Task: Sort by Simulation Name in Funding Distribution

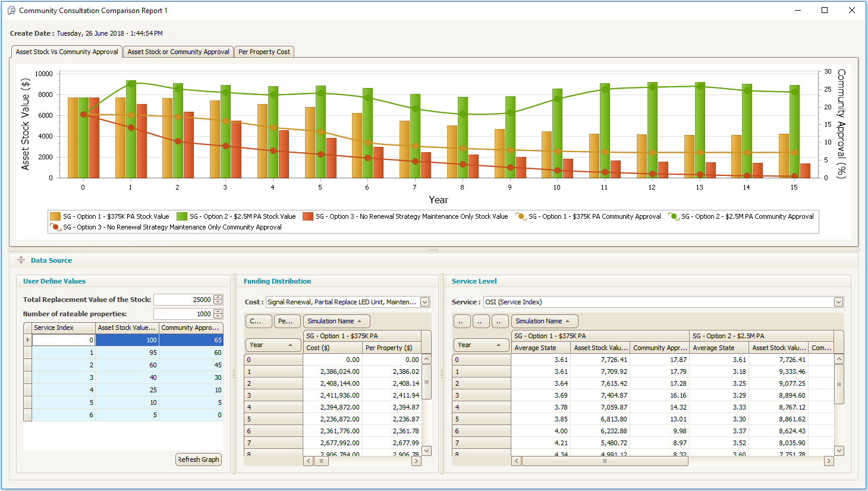Action: 336,321
